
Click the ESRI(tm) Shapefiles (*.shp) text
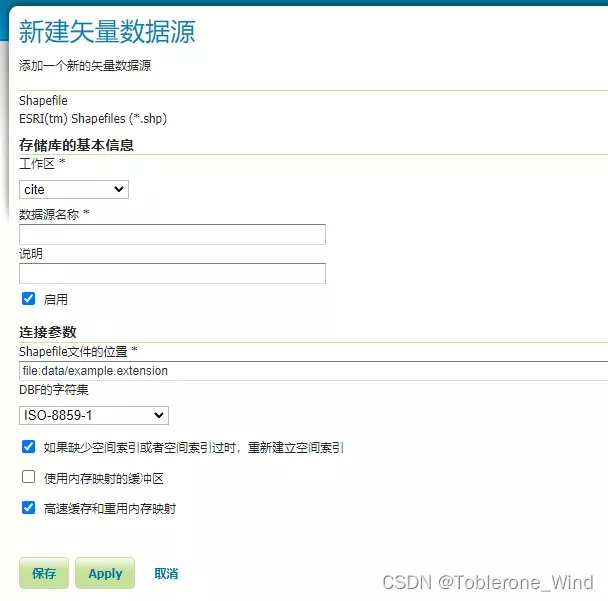[93, 119]
